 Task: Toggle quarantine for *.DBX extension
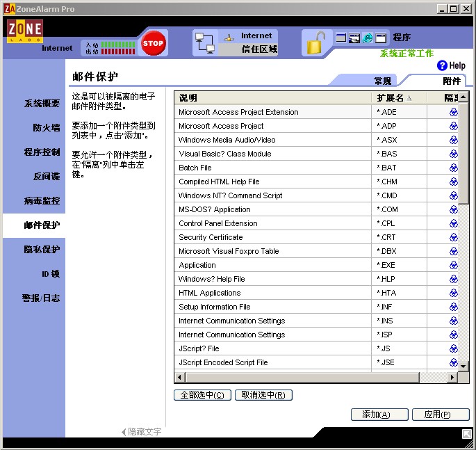[x=454, y=251]
